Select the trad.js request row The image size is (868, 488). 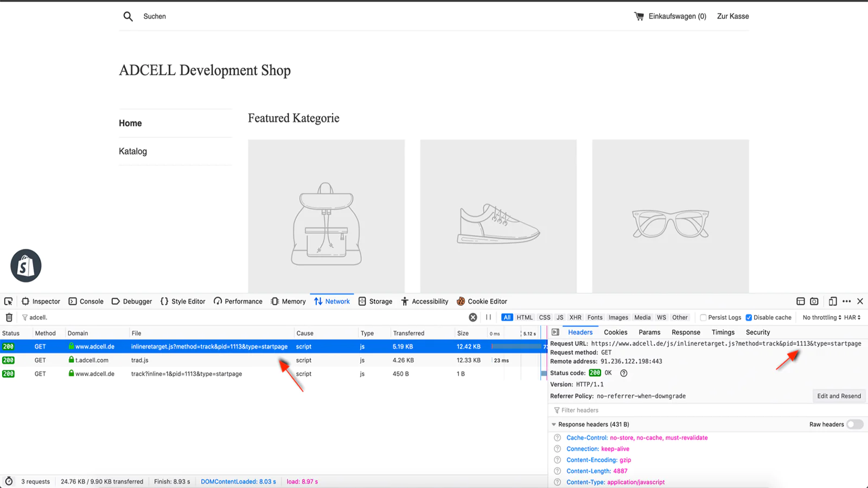[x=273, y=360]
